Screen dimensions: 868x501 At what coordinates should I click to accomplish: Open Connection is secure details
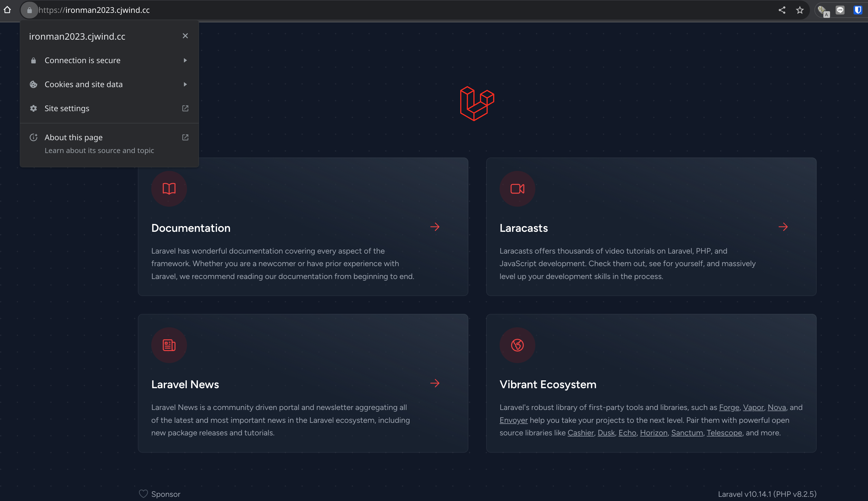click(x=109, y=61)
